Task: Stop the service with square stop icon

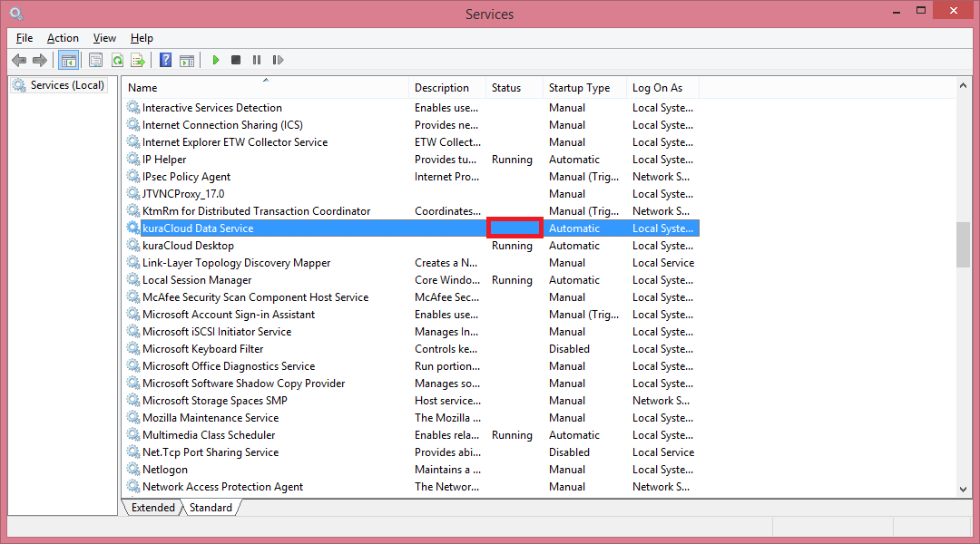Action: tap(236, 60)
